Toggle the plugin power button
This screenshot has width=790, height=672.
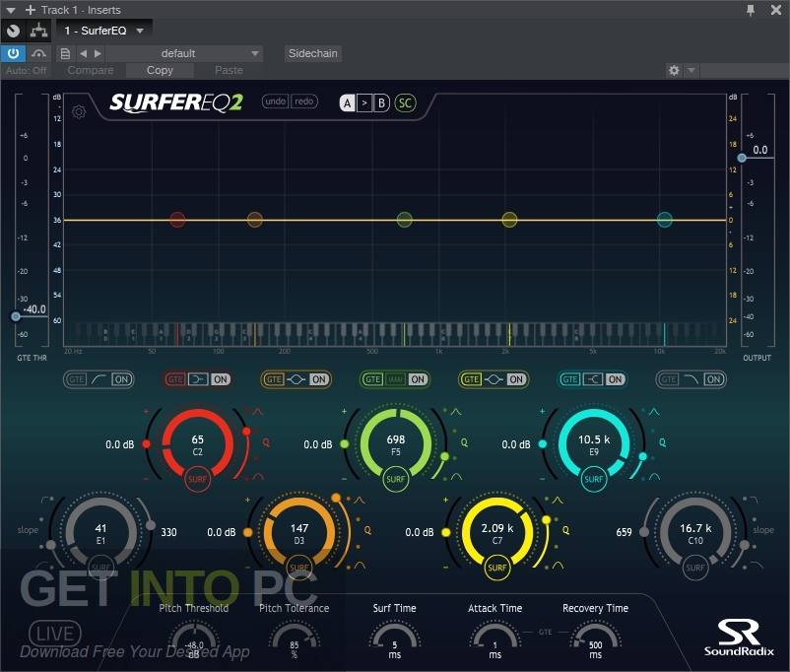[13, 53]
